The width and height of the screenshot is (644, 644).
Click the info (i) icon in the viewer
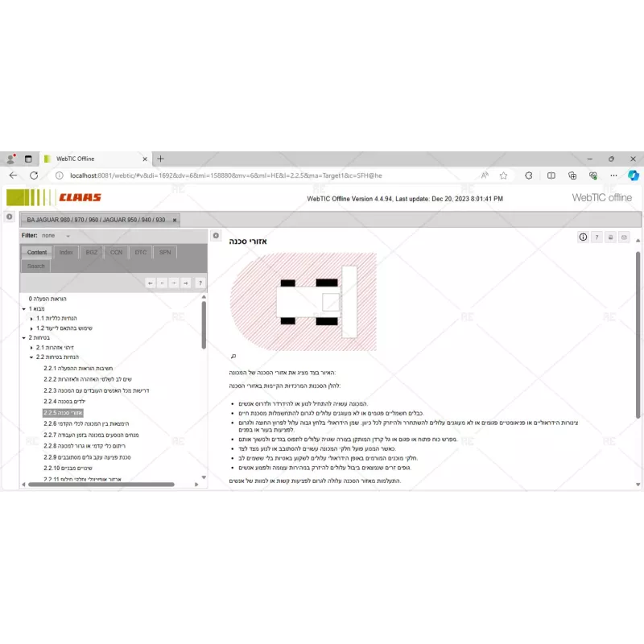583,237
